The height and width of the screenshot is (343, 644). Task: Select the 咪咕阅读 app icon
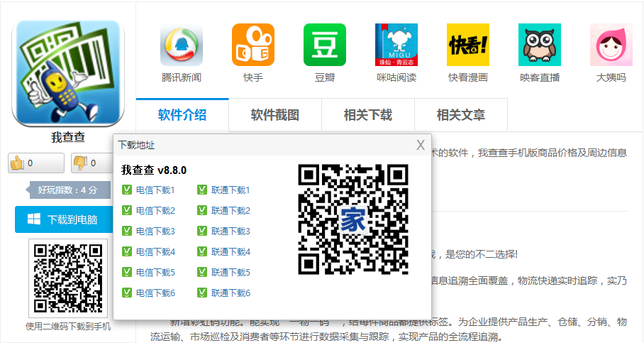tap(396, 45)
